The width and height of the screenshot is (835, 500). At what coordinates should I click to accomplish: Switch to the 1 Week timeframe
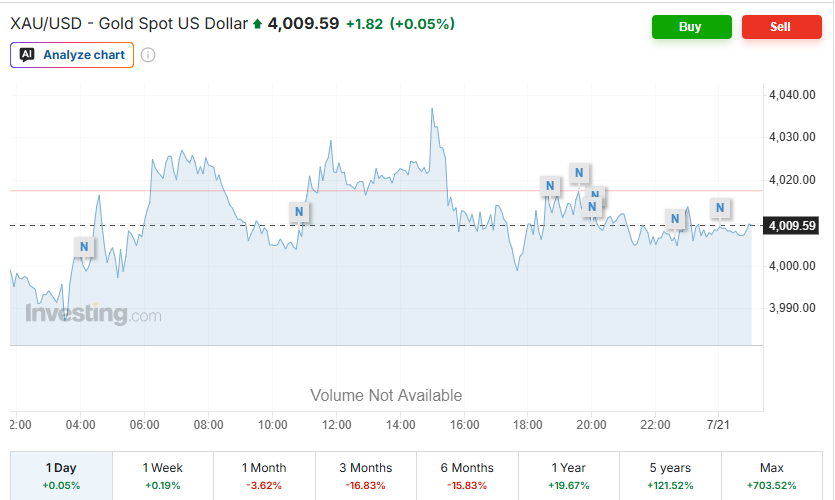click(163, 476)
